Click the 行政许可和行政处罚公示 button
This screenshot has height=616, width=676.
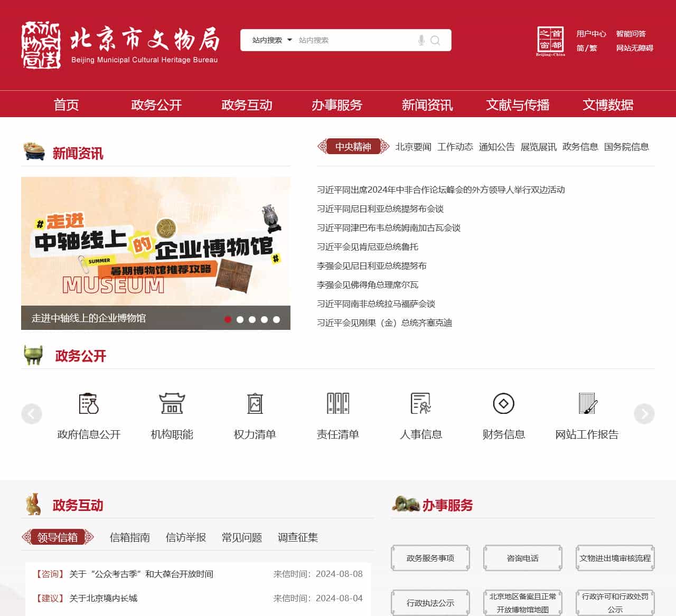pos(615,603)
